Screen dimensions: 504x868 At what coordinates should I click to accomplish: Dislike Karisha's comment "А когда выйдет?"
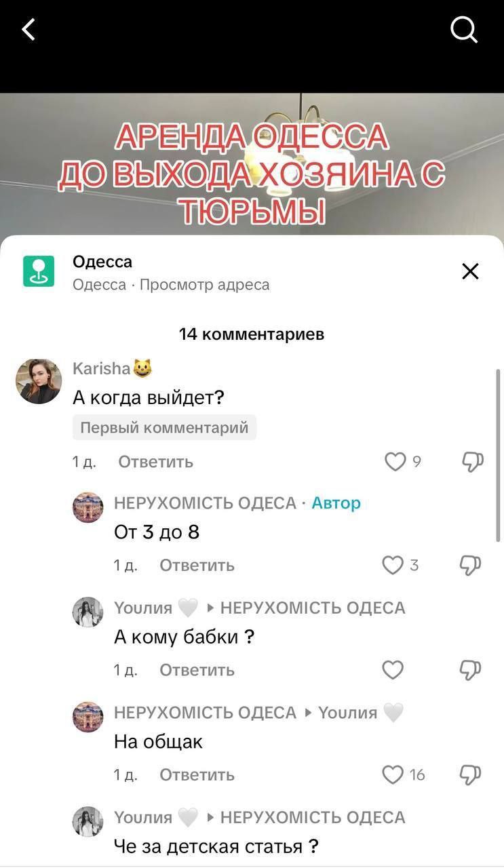point(472,462)
